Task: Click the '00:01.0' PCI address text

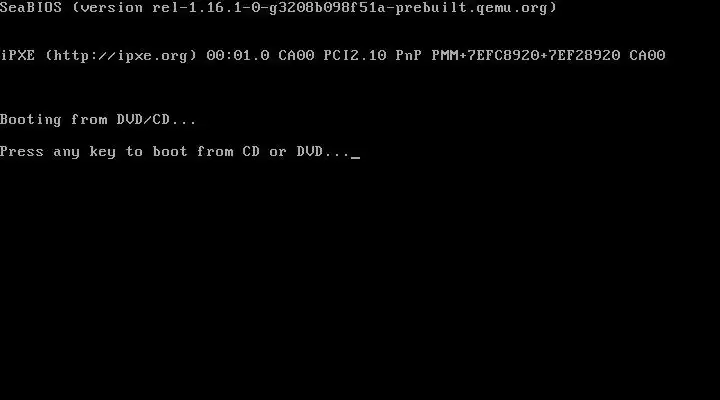Action: pyautogui.click(x=238, y=55)
